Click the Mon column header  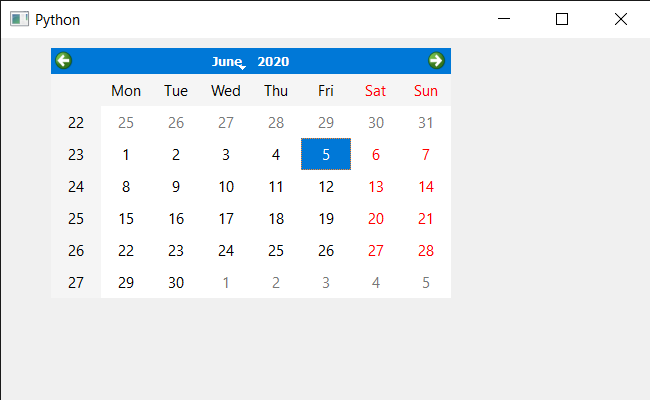(x=126, y=90)
